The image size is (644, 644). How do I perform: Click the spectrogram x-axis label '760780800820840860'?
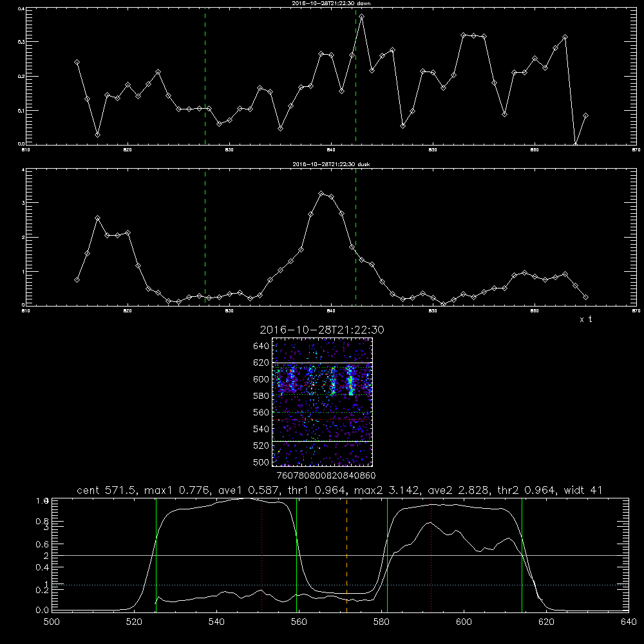coord(326,475)
